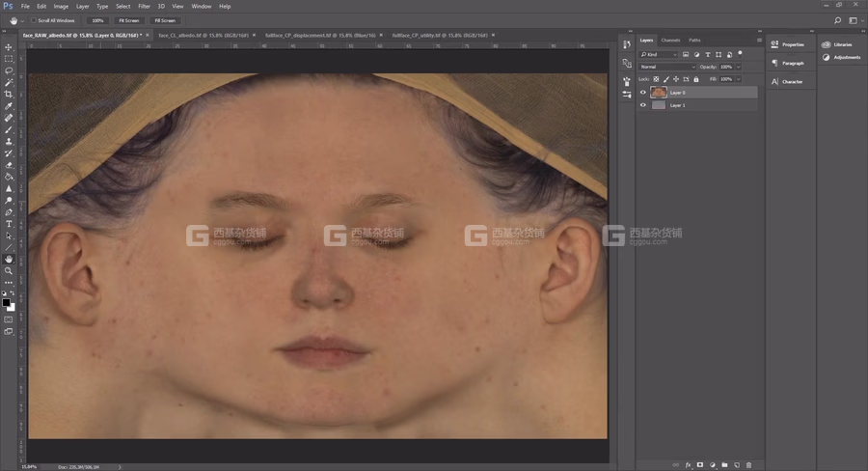Select the Path Selection tool
This screenshot has height=471, width=868.
(9, 235)
